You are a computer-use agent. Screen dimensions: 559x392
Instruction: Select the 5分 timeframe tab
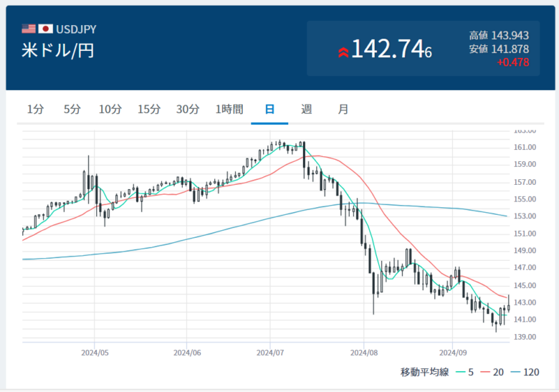(x=72, y=110)
